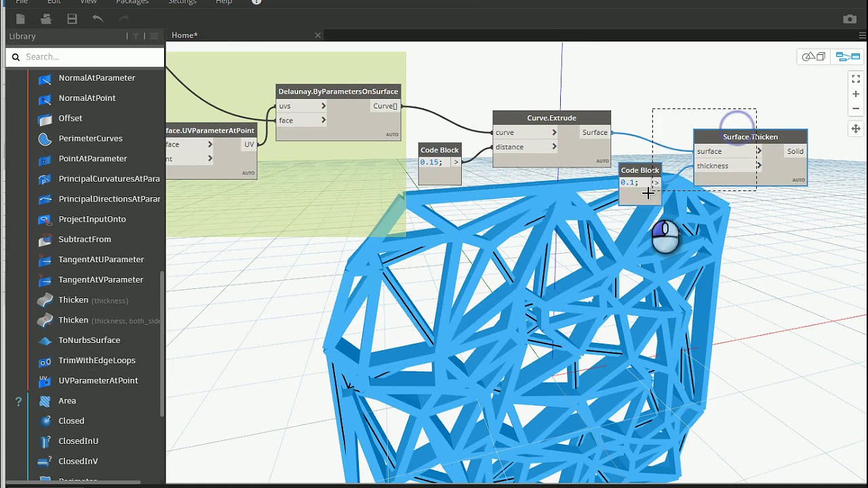Click the ProjectInputOnto node icon
Screen dimensions: 868x488
(45, 220)
